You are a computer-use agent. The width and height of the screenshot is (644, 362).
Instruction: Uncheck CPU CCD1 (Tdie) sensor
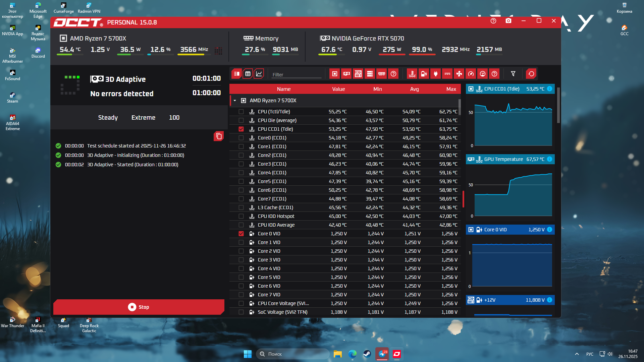(241, 129)
